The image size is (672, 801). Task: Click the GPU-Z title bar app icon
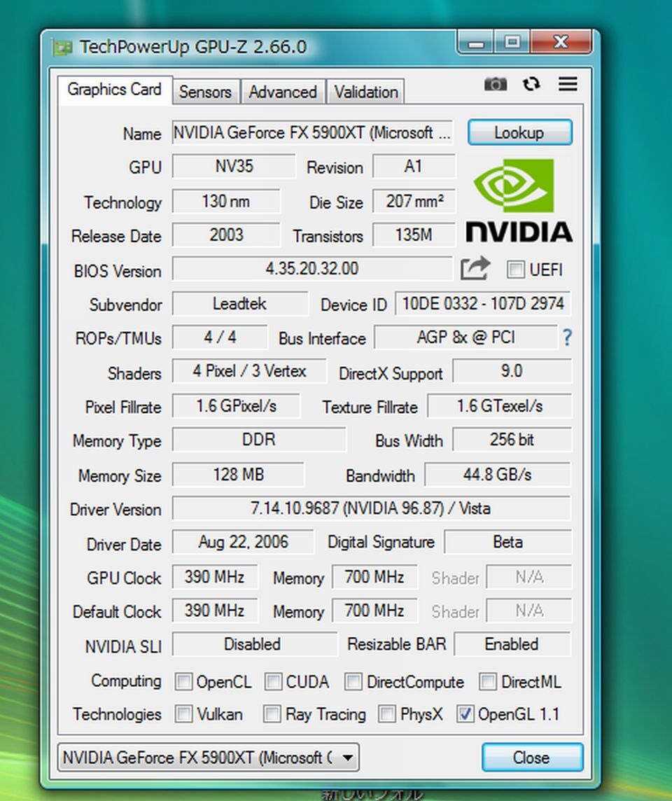(x=62, y=48)
